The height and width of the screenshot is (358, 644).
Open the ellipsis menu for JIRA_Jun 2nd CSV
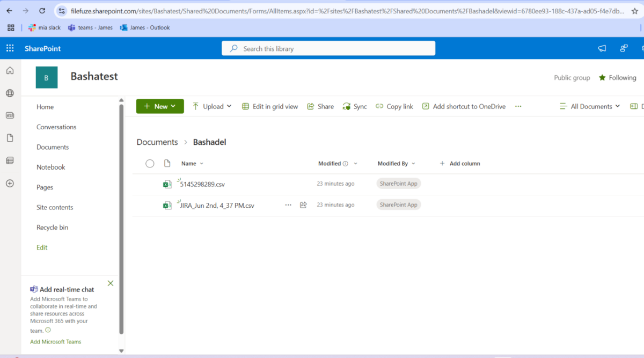(x=288, y=204)
